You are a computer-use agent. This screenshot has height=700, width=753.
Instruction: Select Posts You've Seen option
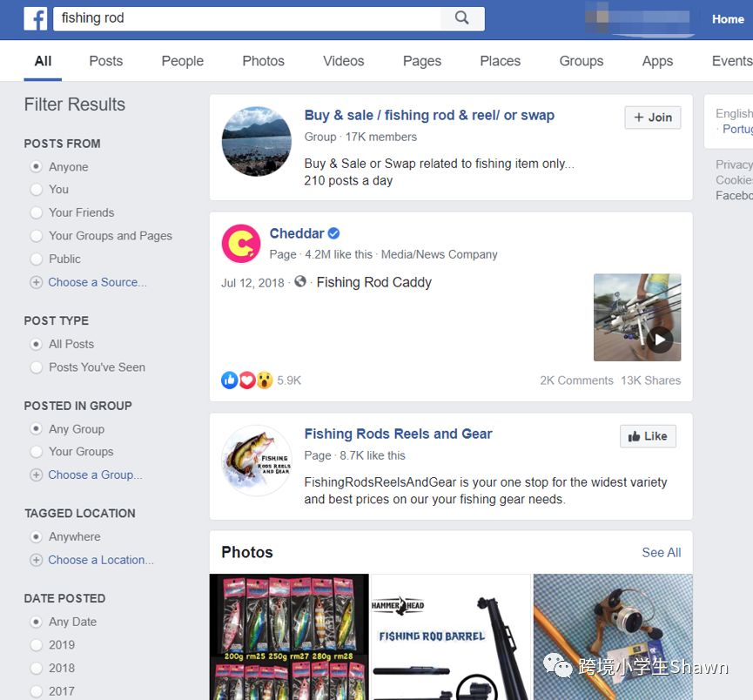(36, 367)
